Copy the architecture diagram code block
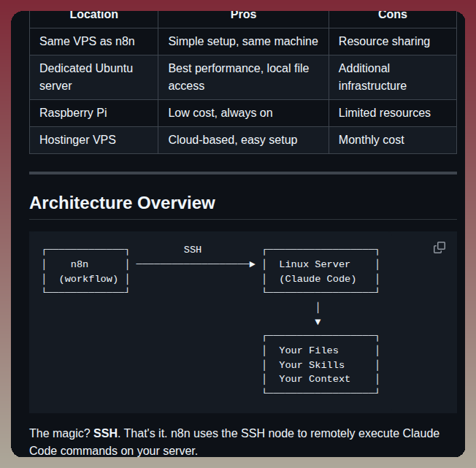 pyautogui.click(x=439, y=248)
